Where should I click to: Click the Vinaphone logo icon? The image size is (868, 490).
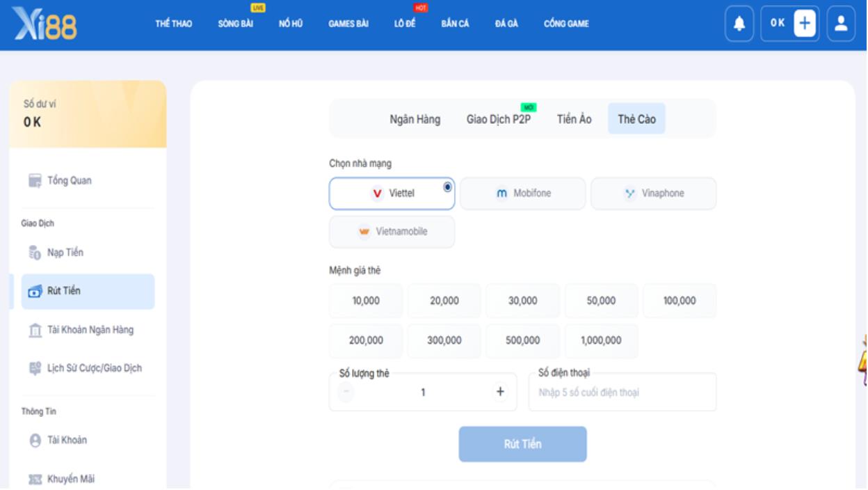click(x=631, y=193)
